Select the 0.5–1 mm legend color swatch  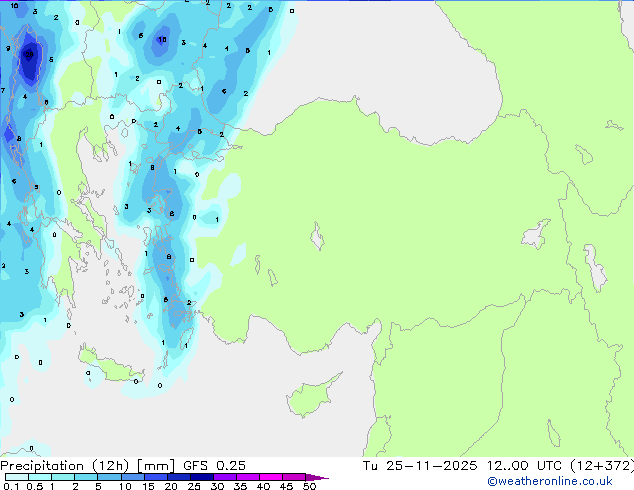tap(40, 477)
